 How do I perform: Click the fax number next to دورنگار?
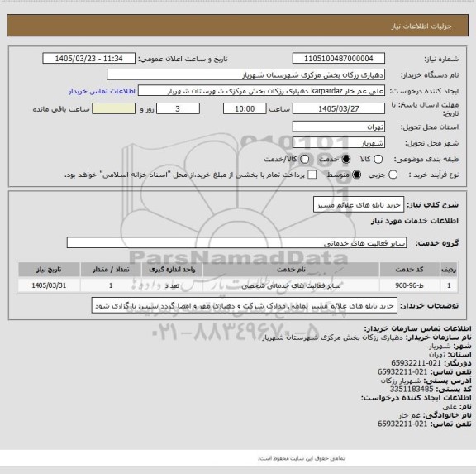pos(416,363)
